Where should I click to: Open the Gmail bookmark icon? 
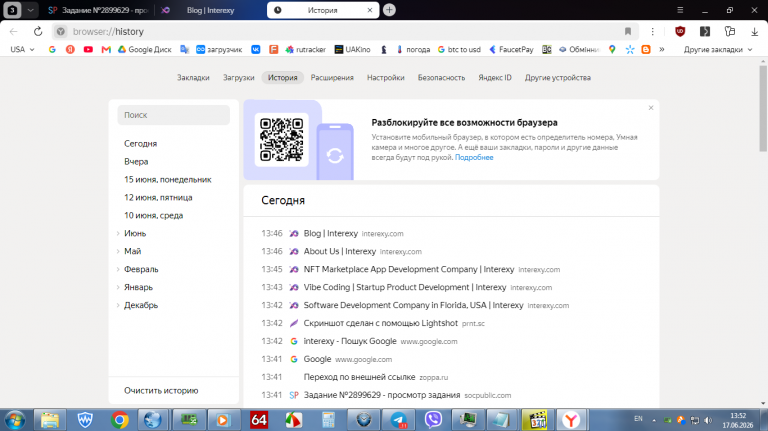point(106,49)
